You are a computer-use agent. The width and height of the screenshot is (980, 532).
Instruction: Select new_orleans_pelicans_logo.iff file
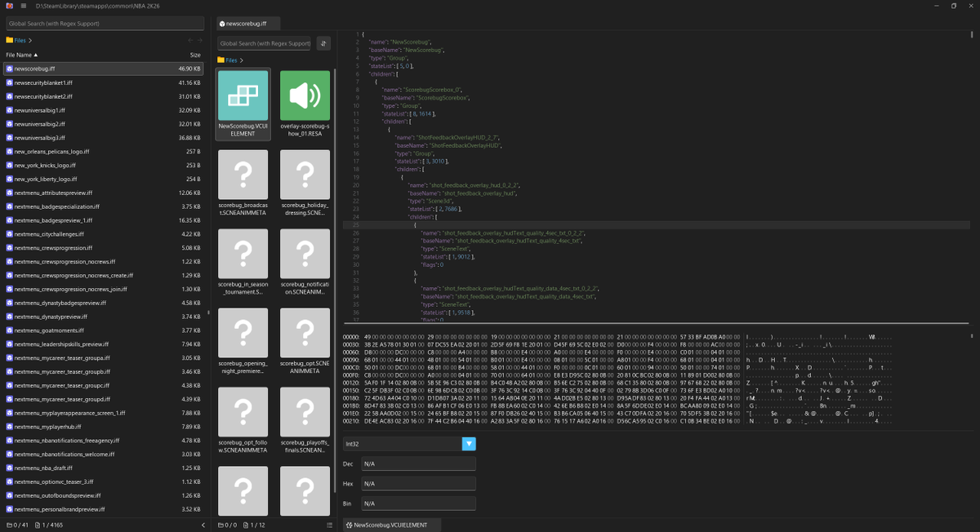coord(105,151)
